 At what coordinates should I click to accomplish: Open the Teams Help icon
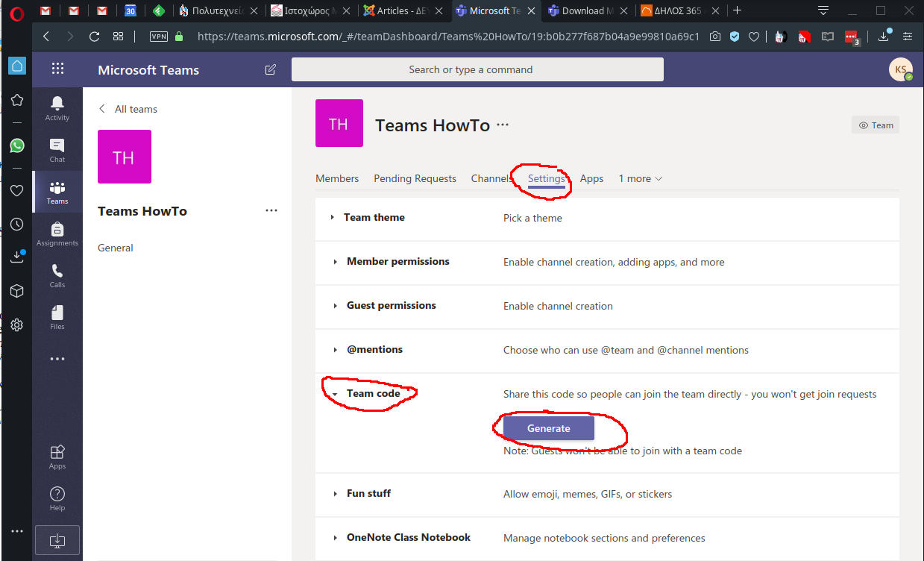(57, 498)
